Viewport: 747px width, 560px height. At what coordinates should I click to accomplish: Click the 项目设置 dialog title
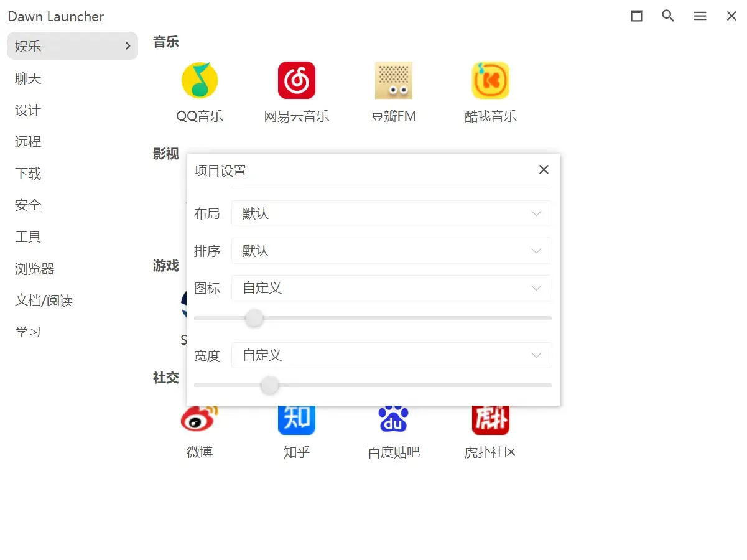[x=220, y=170]
